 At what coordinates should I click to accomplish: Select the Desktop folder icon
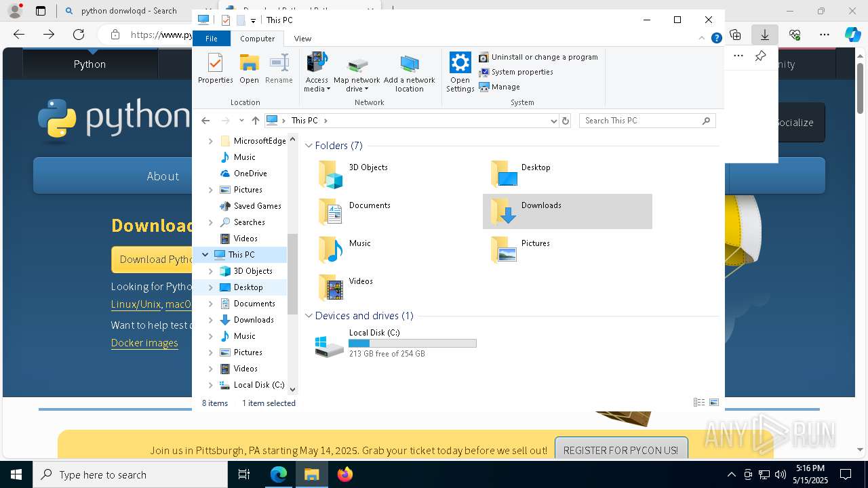click(x=504, y=174)
